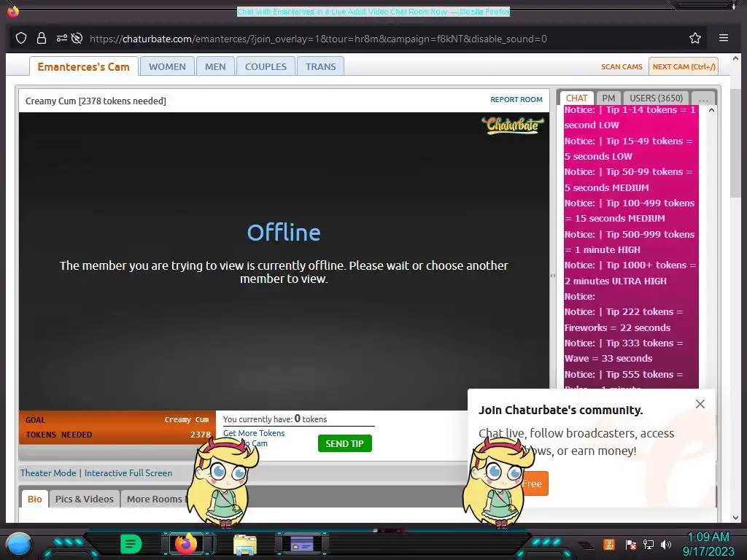This screenshot has height=560, width=747.
Task: Click the network tray icon
Action: [649, 545]
